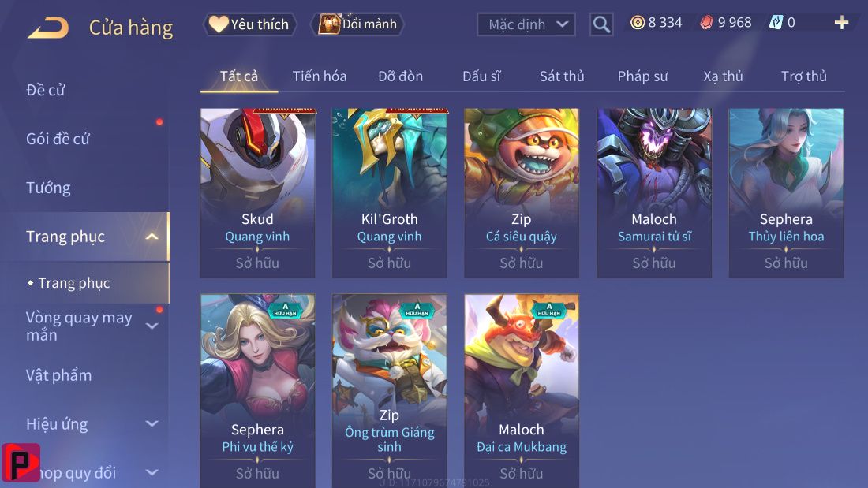Open the Mặc định sort dropdown

526,24
